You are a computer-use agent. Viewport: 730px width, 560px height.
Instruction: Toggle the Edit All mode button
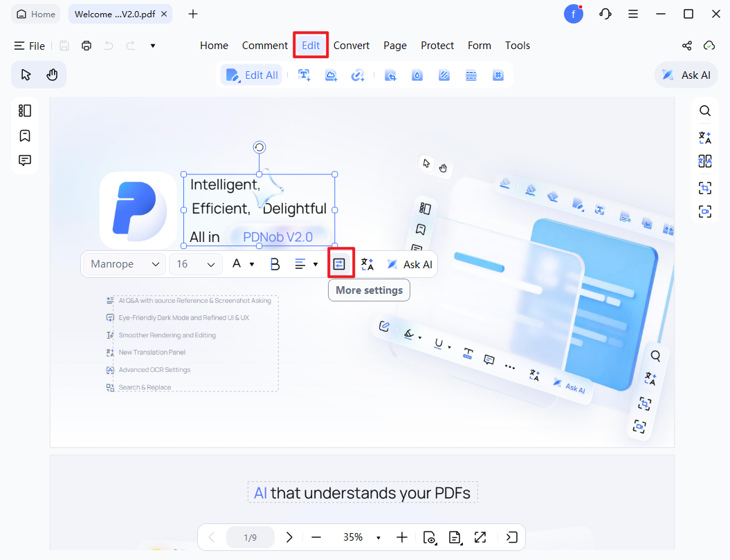pyautogui.click(x=251, y=75)
